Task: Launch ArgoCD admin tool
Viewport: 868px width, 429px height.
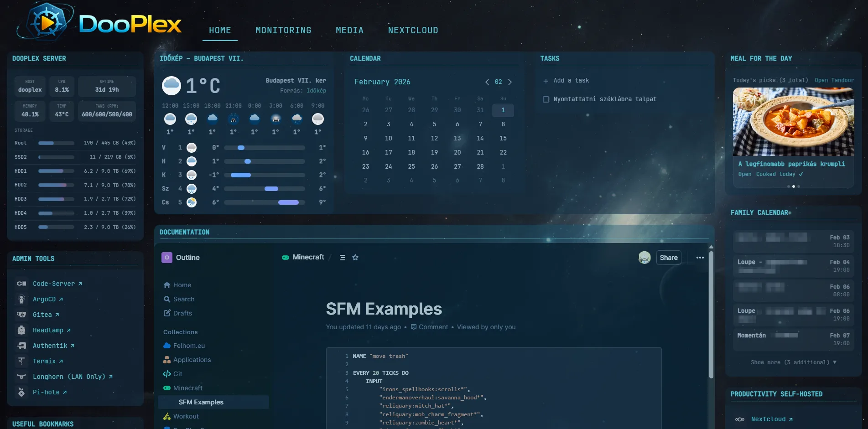Action: pos(47,299)
